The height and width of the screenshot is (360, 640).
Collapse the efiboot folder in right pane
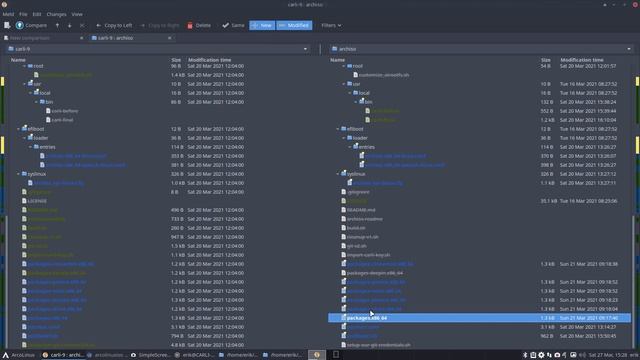point(338,129)
